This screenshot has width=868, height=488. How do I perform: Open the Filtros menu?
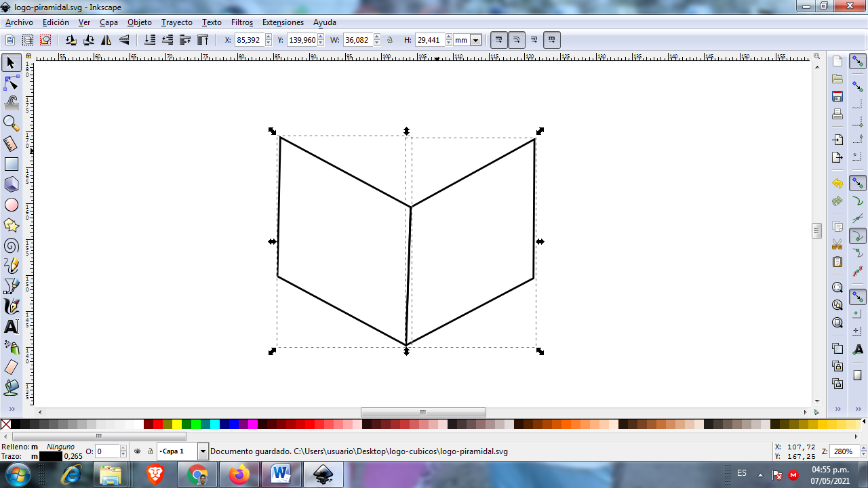pos(242,22)
